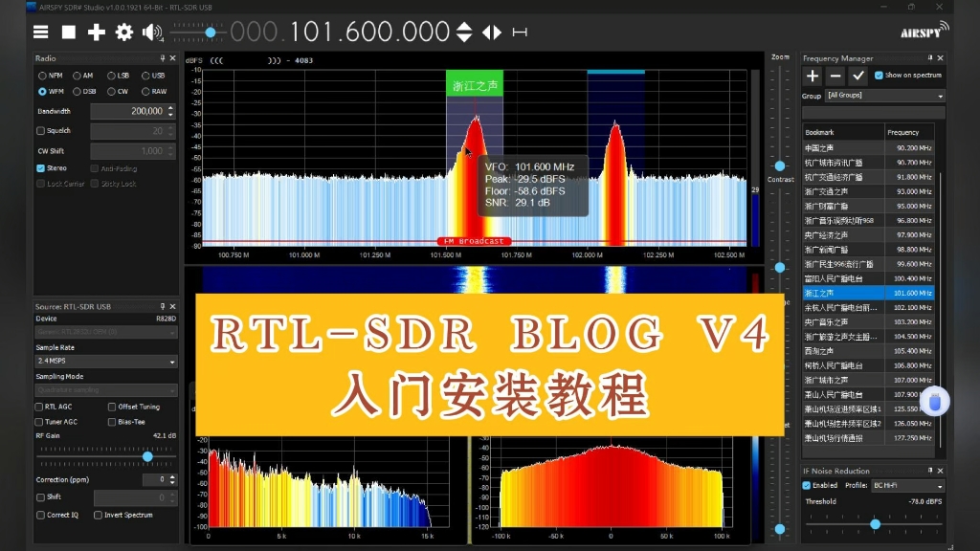Screen dimensions: 980x551
Task: Close the IF Noise Reduction panel
Action: pos(940,471)
